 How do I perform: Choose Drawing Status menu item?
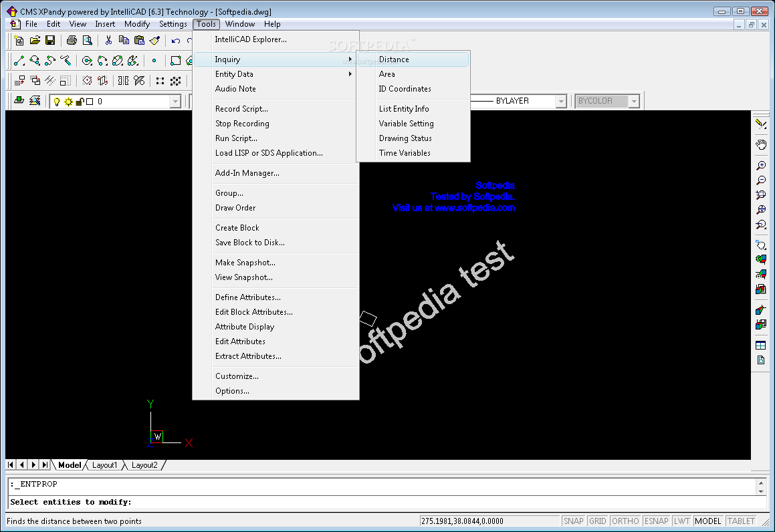click(x=413, y=138)
